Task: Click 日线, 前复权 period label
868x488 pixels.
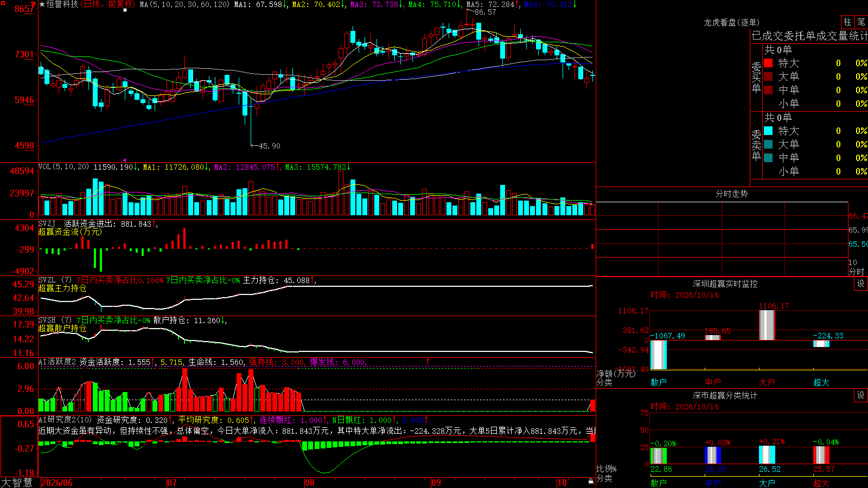Action: tap(107, 4)
